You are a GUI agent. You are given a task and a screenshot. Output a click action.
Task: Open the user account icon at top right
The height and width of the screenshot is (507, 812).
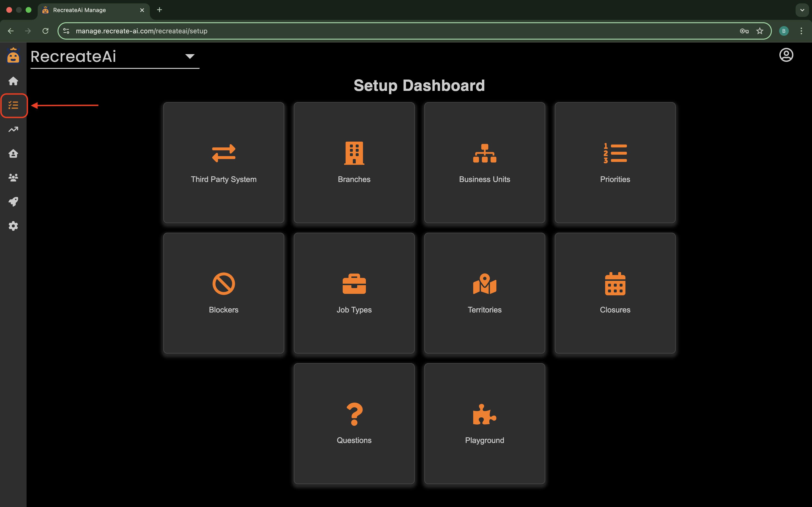tap(786, 55)
